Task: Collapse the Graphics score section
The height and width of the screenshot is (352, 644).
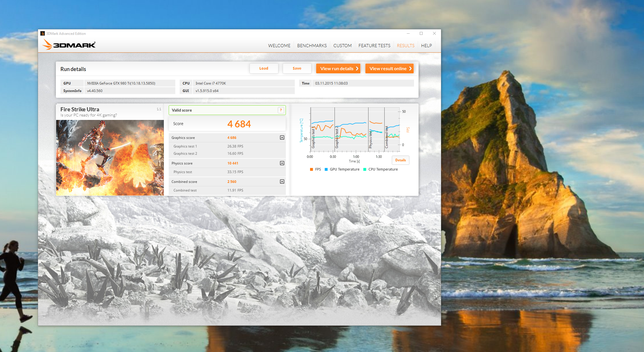Action: click(x=282, y=137)
